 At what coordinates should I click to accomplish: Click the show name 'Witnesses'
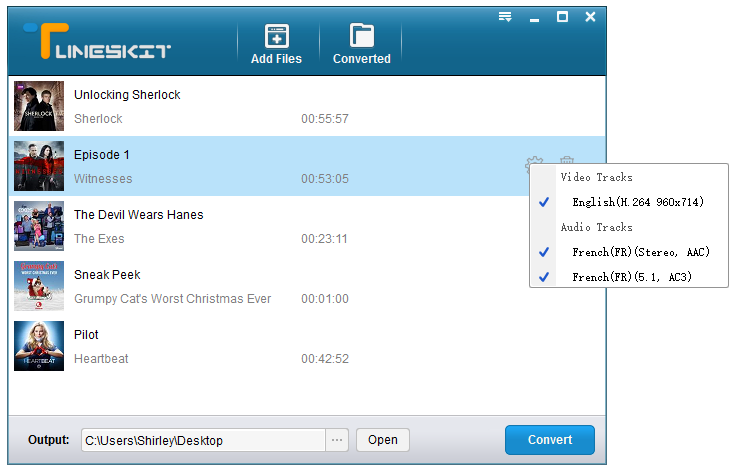click(x=103, y=179)
